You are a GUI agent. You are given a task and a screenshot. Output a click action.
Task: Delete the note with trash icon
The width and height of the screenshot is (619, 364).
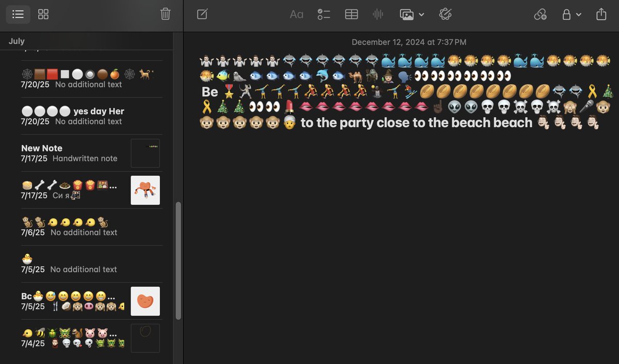pyautogui.click(x=165, y=14)
